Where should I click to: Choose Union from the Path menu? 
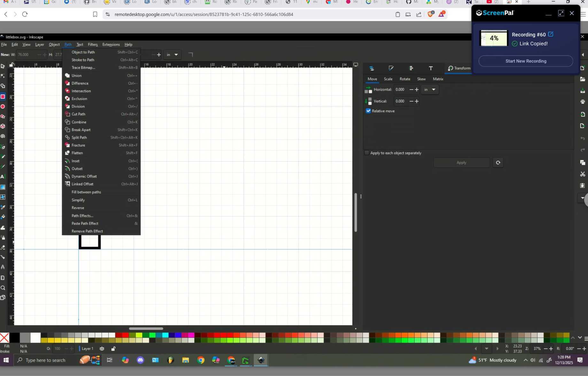77,75
